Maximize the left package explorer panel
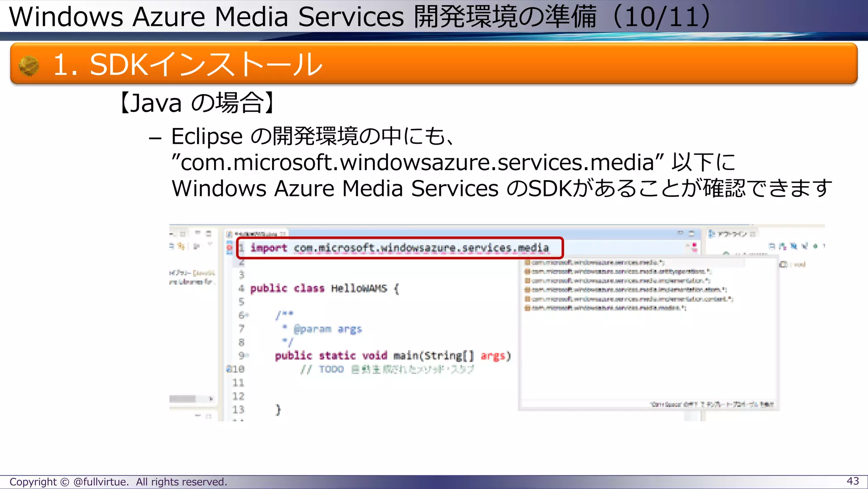 pos(209,233)
